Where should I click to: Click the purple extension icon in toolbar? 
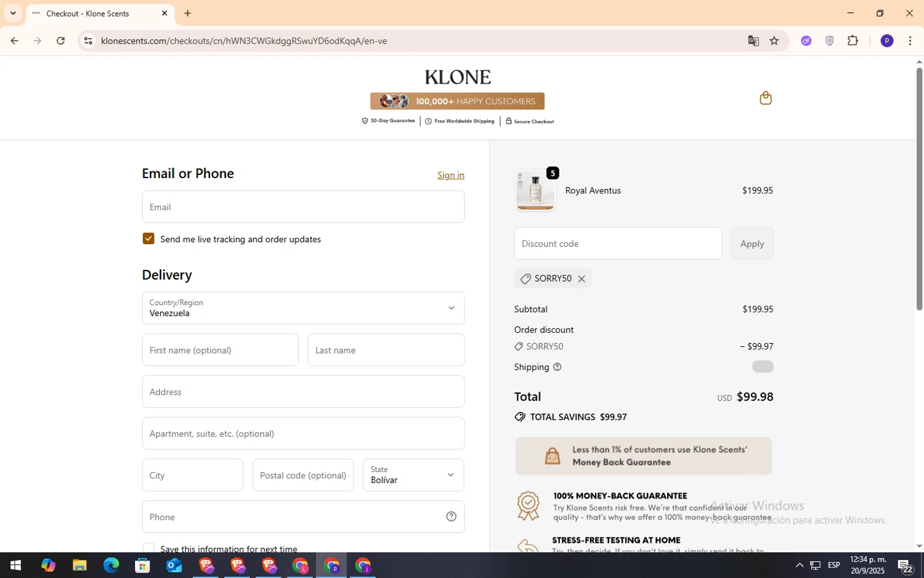pos(806,41)
